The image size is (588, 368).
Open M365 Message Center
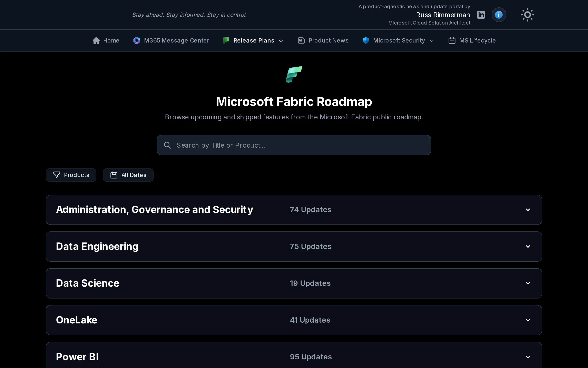(171, 40)
